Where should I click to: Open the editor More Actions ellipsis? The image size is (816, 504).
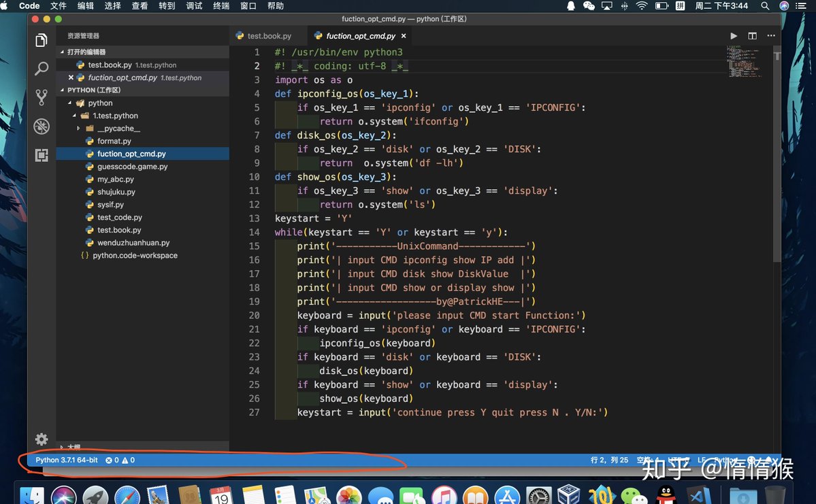click(x=770, y=36)
